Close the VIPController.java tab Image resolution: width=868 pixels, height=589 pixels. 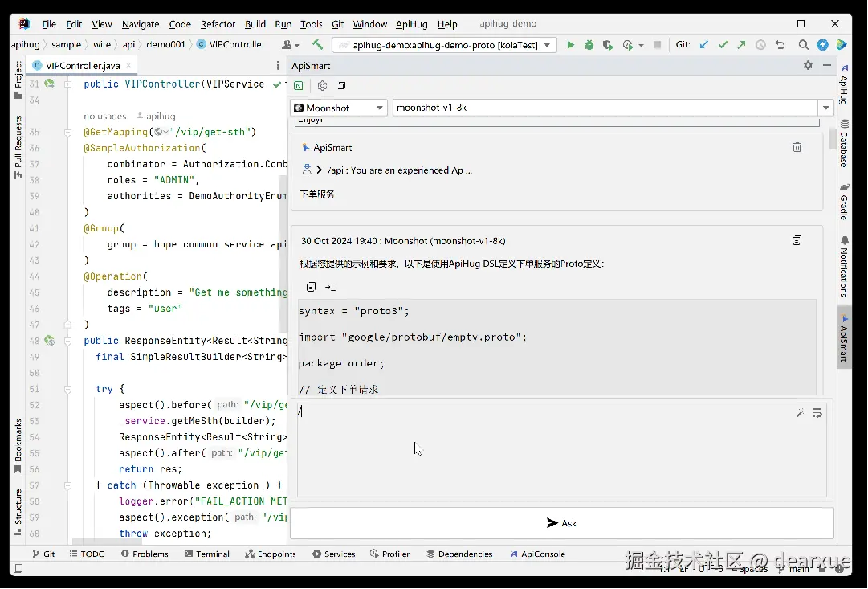(128, 65)
